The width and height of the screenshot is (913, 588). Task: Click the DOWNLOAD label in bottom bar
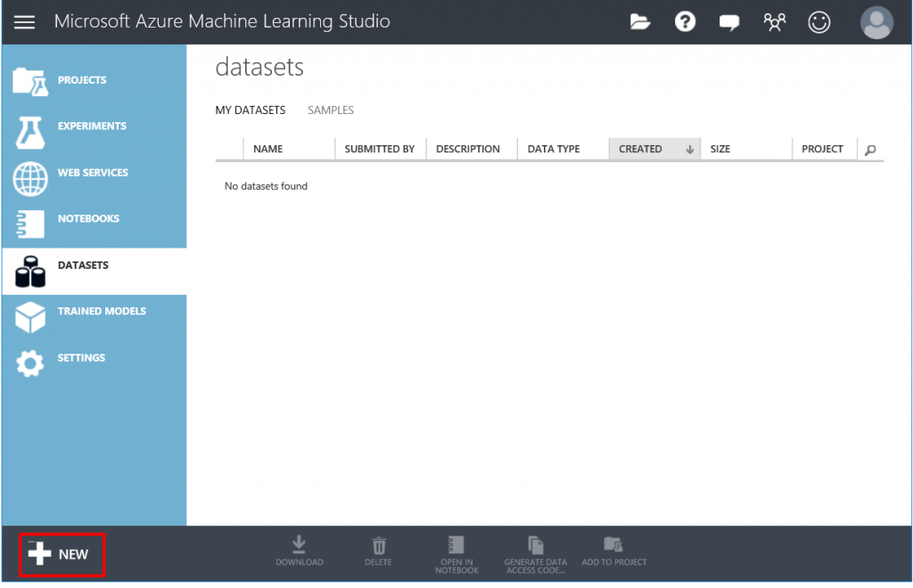click(300, 562)
